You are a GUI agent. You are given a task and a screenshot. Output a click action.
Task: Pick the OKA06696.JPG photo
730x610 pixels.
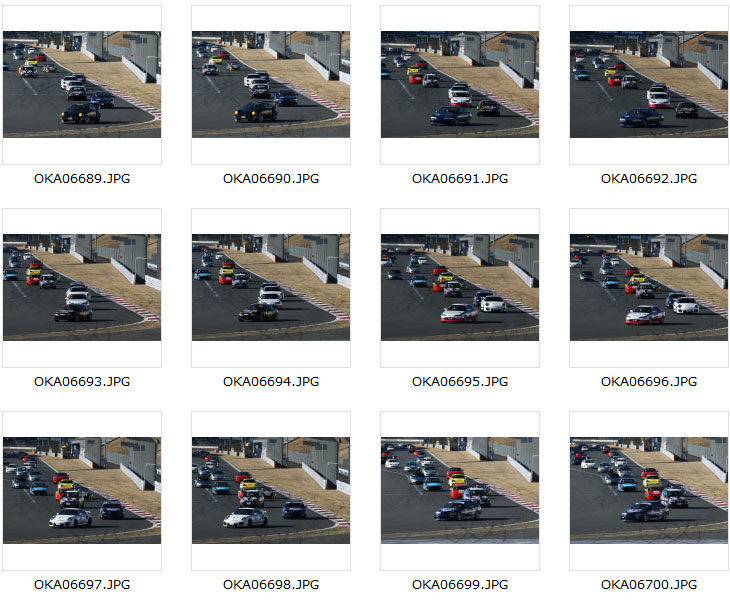coord(649,287)
